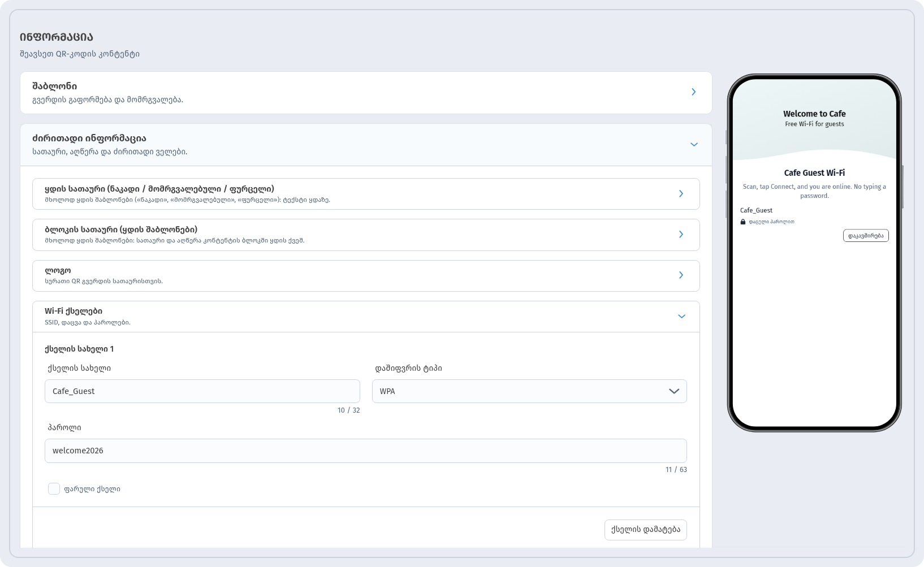Click the ძირითადი ინფორმაცია heading
The image size is (924, 567).
[89, 138]
